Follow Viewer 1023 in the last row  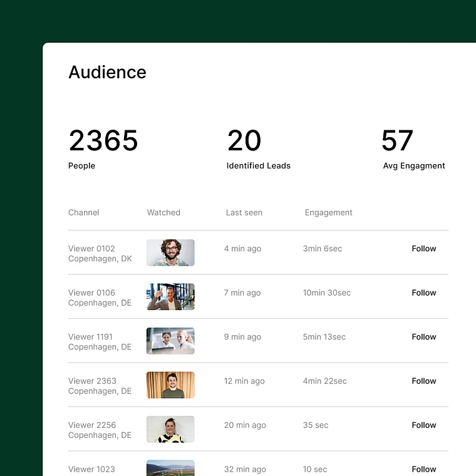pyautogui.click(x=423, y=468)
